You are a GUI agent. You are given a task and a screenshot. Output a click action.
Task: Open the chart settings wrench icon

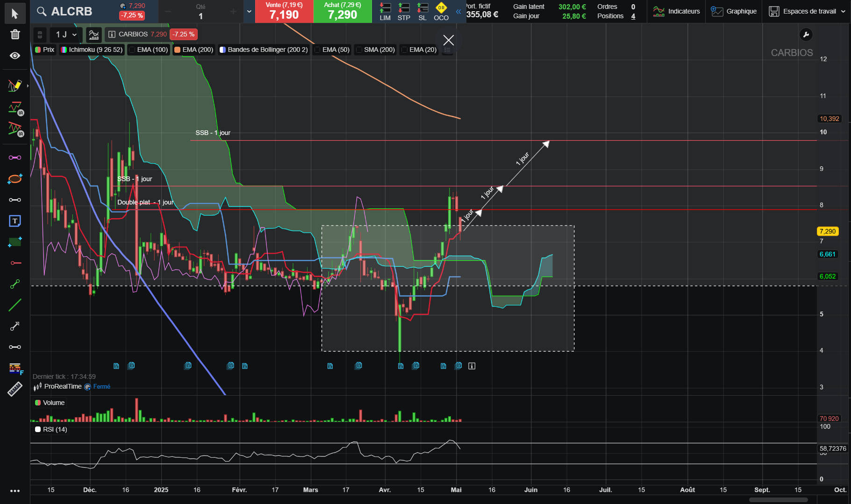(806, 35)
